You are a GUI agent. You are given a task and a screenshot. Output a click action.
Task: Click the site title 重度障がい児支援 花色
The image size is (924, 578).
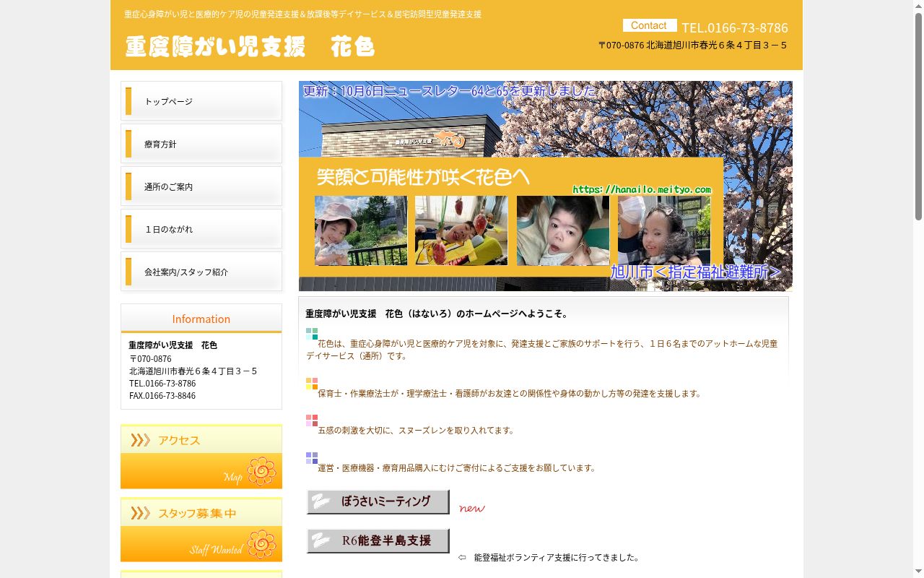pos(250,46)
